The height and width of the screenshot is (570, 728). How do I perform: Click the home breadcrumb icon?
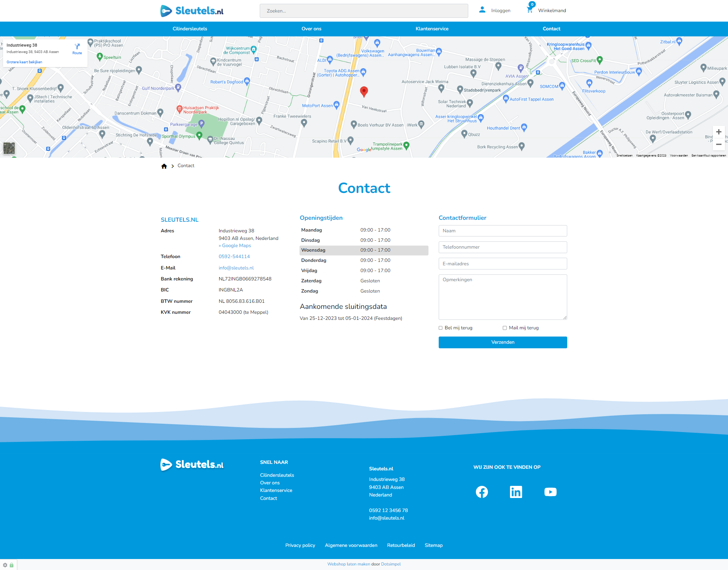click(x=164, y=166)
